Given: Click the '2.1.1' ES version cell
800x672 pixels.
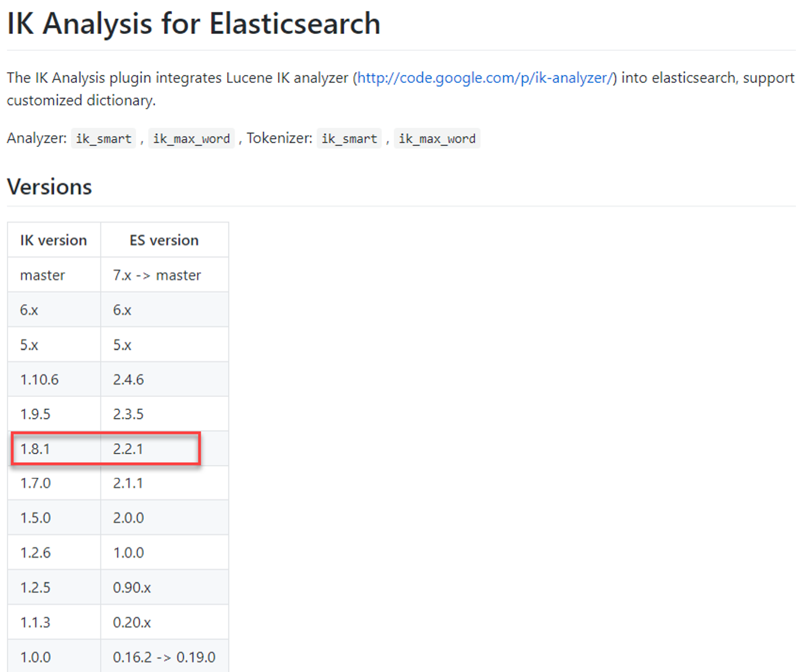Looking at the screenshot, I should click(x=164, y=483).
